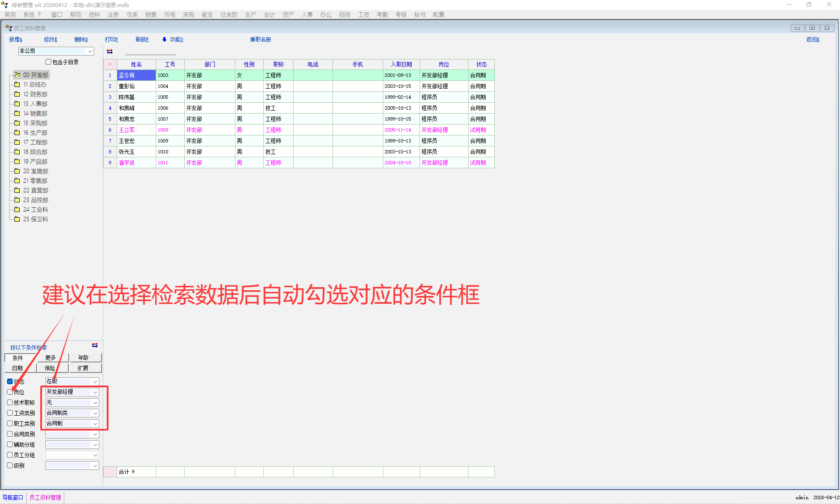
Task: Click the 新增 toolbar button
Action: [x=16, y=39]
